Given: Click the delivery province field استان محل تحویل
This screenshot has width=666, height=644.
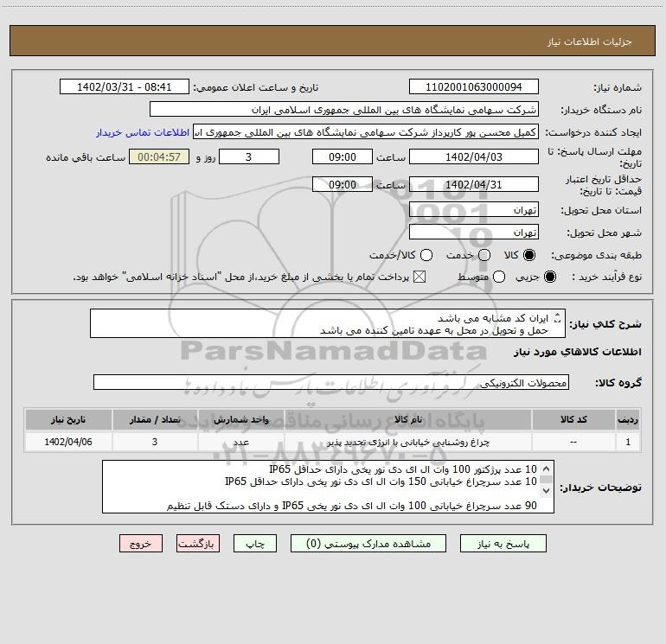Looking at the screenshot, I should click(474, 209).
